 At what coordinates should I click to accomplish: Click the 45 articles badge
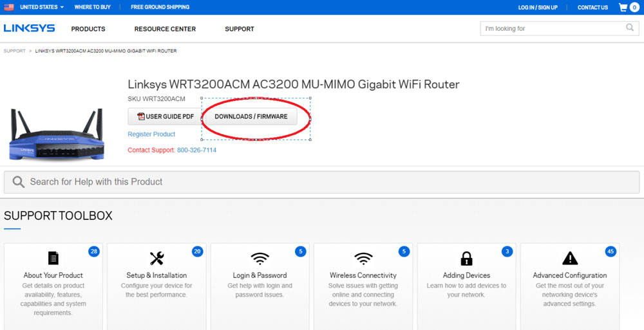[x=611, y=252]
